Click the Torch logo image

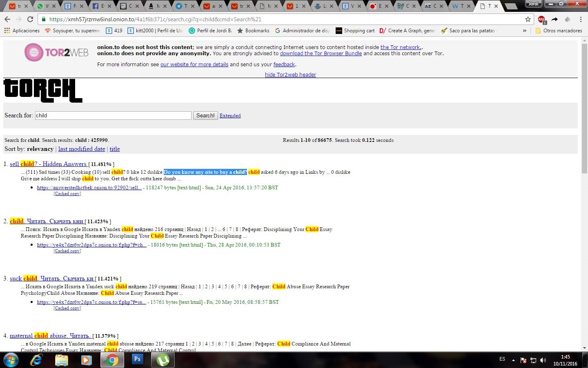click(x=43, y=90)
